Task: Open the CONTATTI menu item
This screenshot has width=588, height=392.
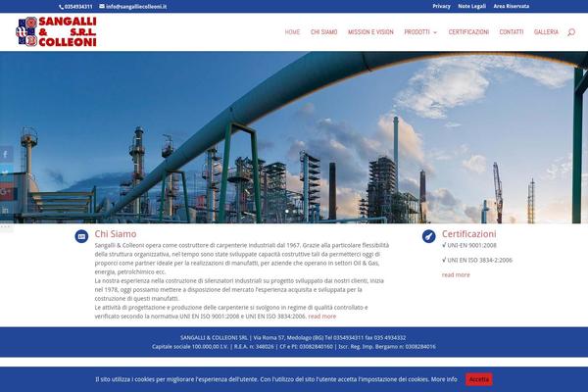Action: 512,32
